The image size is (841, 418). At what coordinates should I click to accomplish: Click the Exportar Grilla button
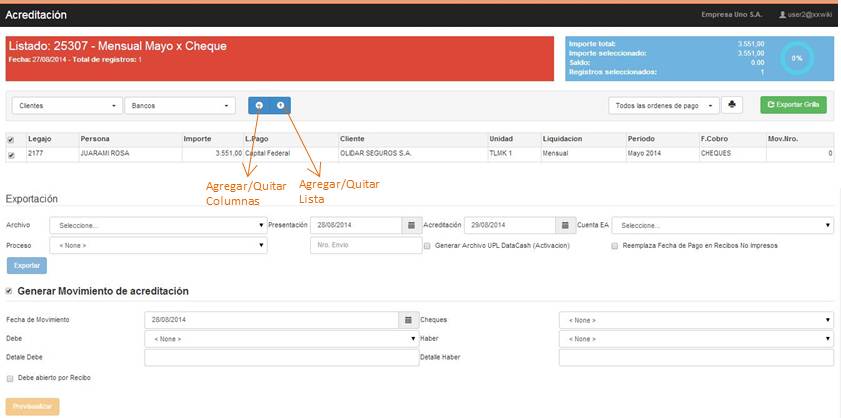click(793, 105)
